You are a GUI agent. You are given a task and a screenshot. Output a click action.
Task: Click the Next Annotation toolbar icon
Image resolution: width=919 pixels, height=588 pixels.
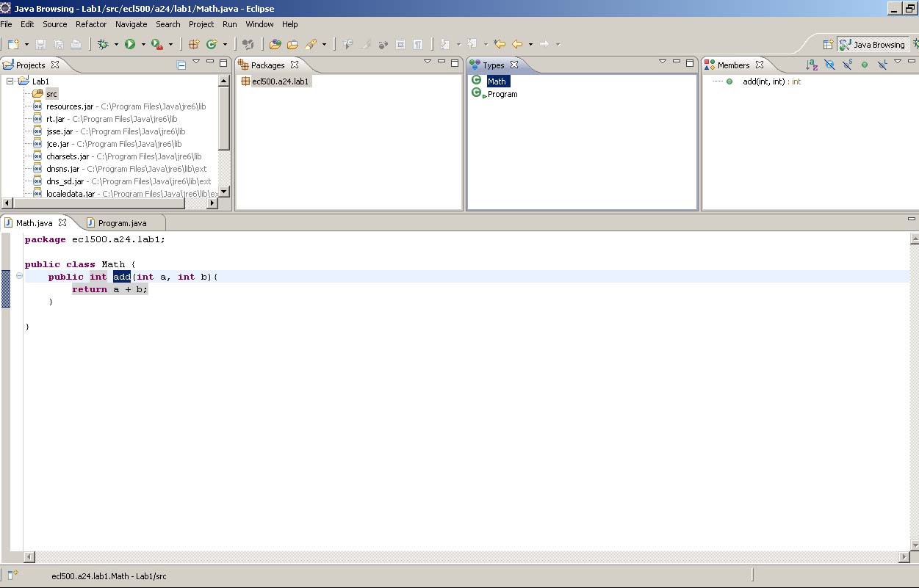[x=444, y=44]
